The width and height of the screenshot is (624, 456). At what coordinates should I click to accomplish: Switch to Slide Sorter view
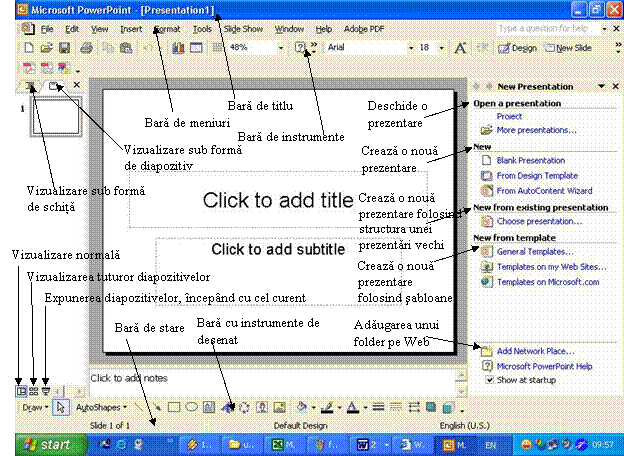click(x=33, y=392)
